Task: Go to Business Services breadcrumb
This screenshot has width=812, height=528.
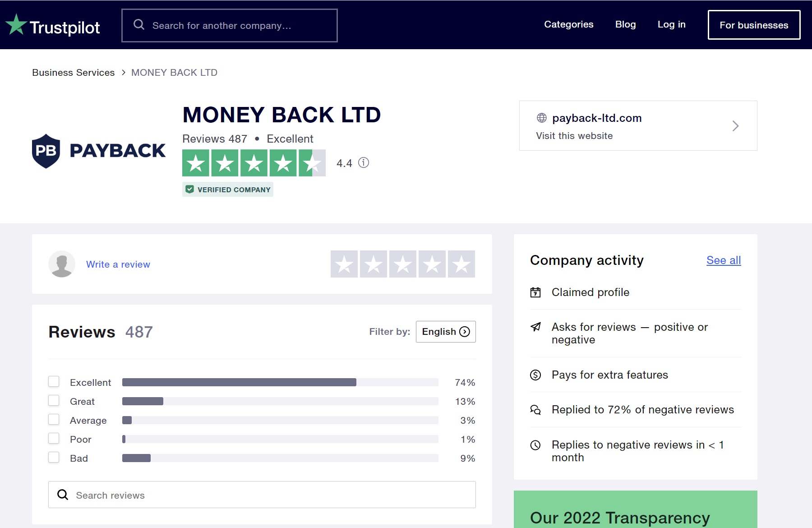Action: [x=73, y=73]
